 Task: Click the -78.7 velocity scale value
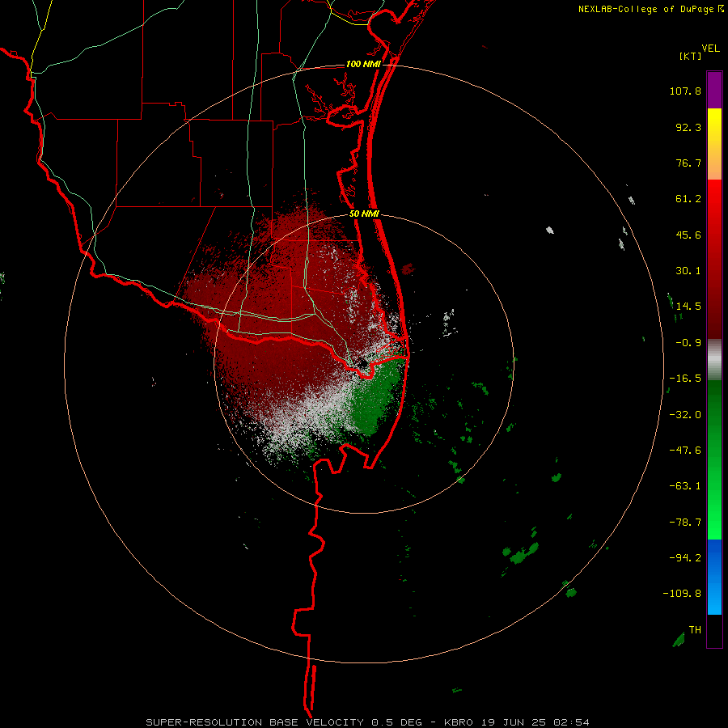685,523
